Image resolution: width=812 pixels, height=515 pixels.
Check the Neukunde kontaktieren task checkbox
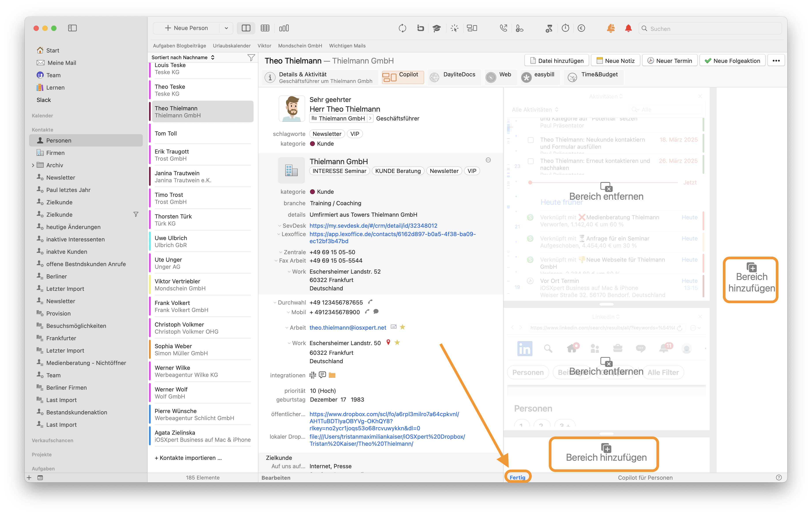(x=530, y=140)
